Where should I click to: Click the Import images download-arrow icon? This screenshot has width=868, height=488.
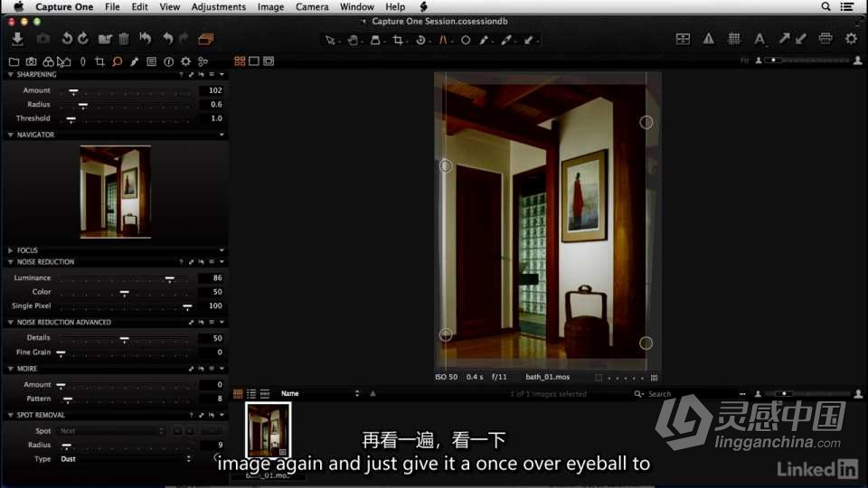pos(17,39)
